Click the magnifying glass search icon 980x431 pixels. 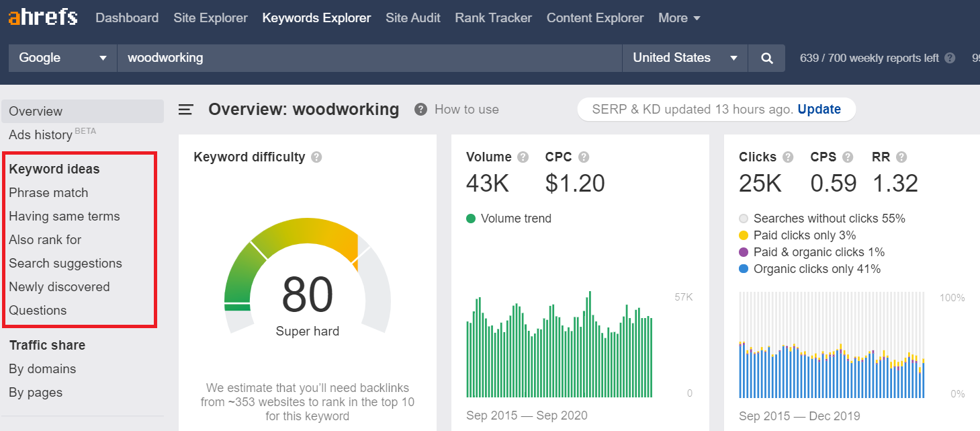tap(766, 58)
